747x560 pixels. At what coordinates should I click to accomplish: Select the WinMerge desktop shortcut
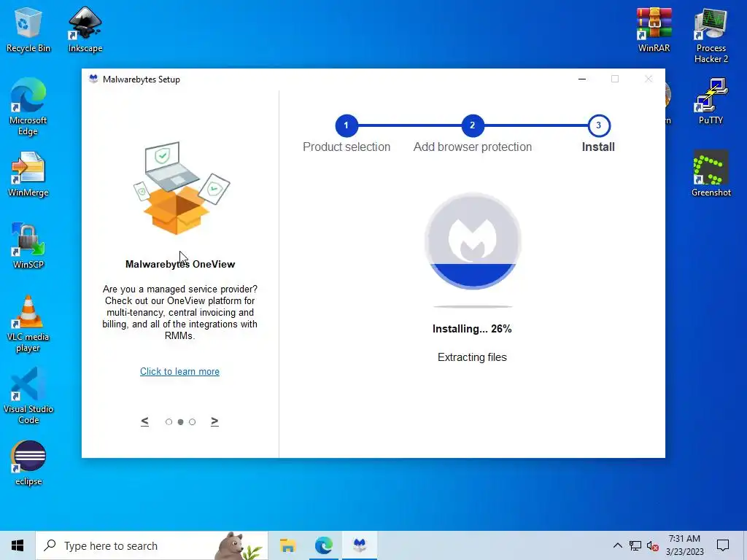[x=28, y=174]
